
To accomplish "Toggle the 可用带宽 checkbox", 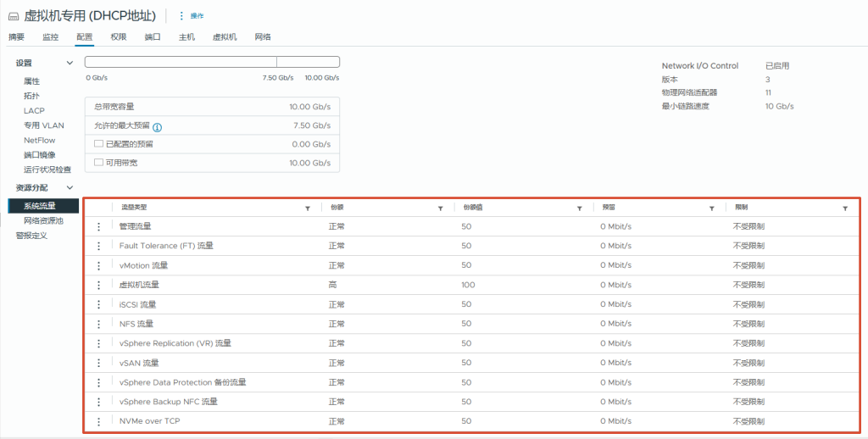I will 98,162.
